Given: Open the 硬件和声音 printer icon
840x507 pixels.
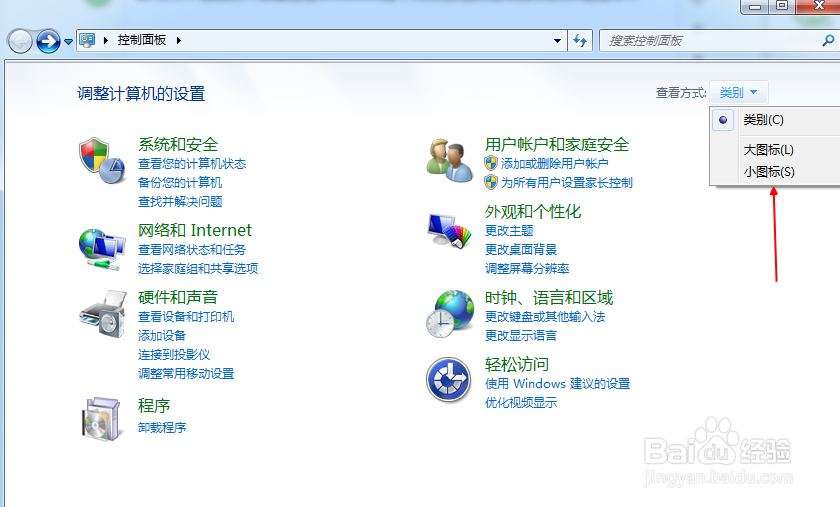Looking at the screenshot, I should coord(103,314).
